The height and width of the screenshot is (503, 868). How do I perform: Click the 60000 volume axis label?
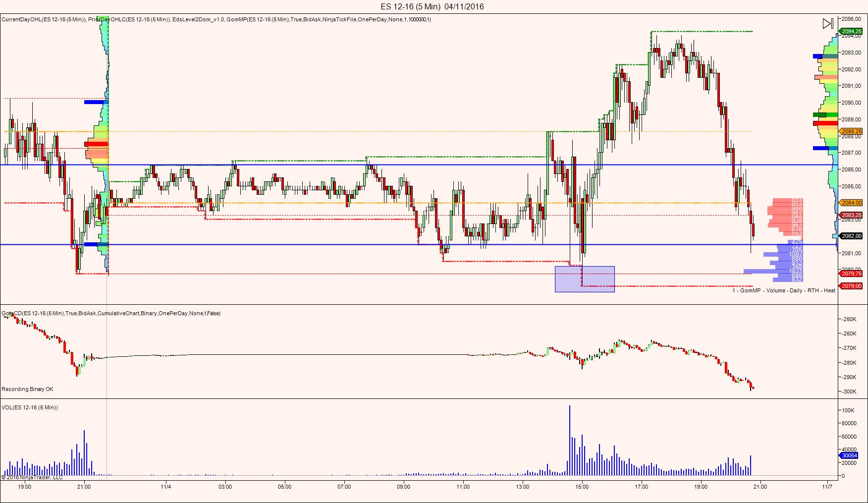pos(849,437)
